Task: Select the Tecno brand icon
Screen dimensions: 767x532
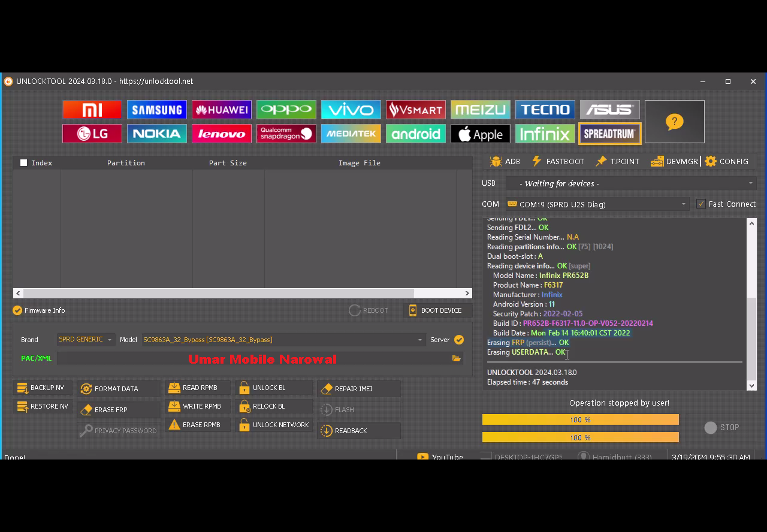Action: 545,110
